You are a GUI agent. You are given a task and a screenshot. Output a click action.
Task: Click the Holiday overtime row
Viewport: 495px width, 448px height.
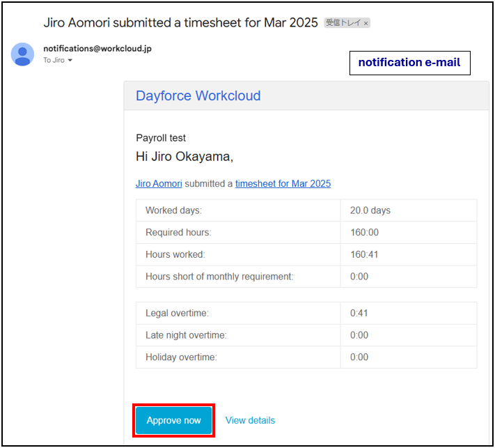306,357
